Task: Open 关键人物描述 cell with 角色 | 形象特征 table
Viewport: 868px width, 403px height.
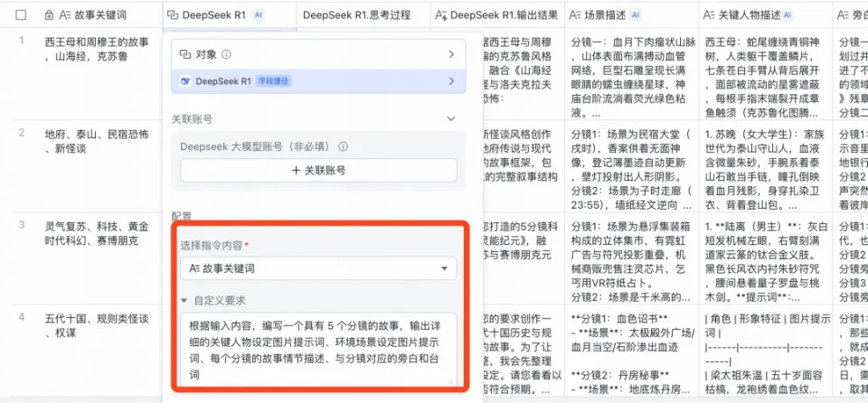Action: (766, 350)
